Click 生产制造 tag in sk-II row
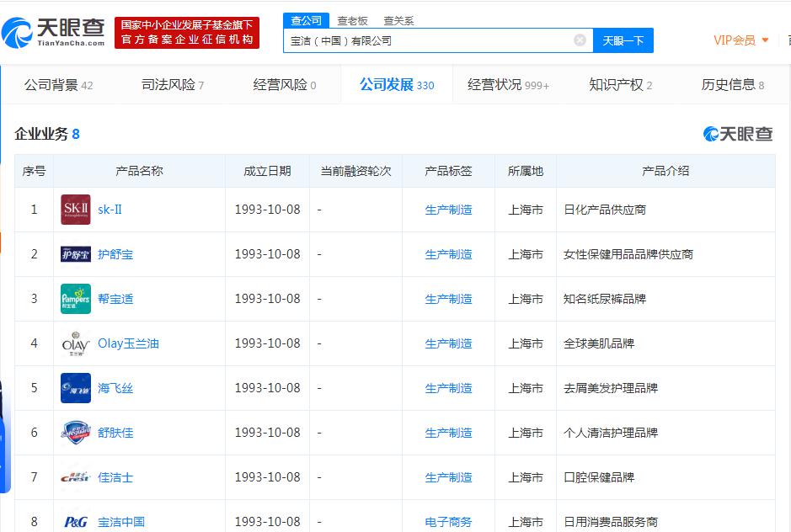The height and width of the screenshot is (532, 791). click(448, 210)
